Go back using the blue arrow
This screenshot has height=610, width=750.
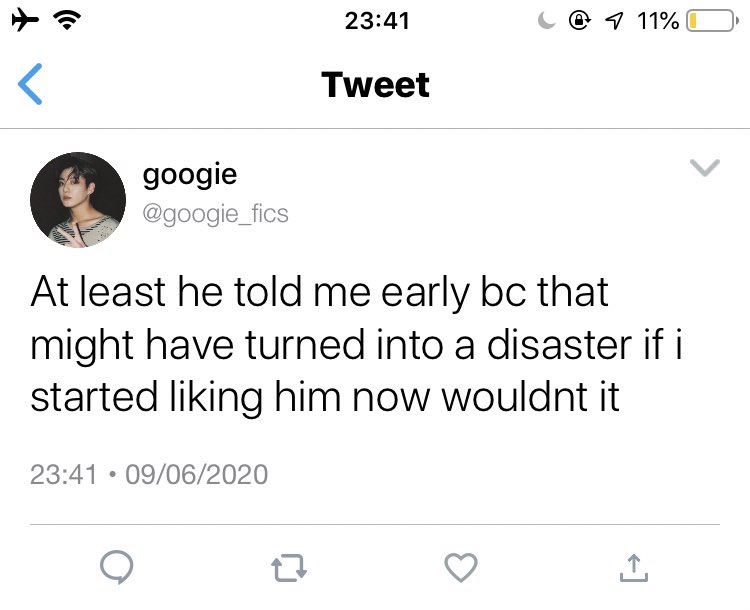[x=30, y=84]
